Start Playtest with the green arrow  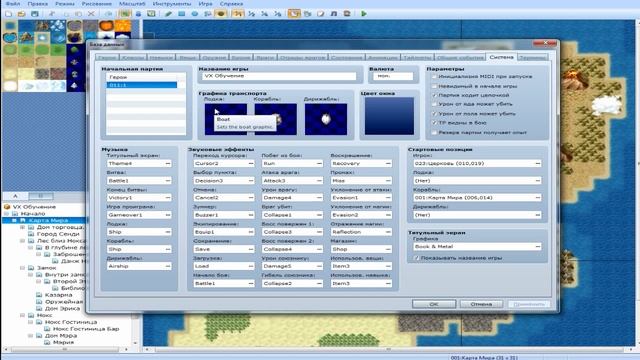coord(364,14)
